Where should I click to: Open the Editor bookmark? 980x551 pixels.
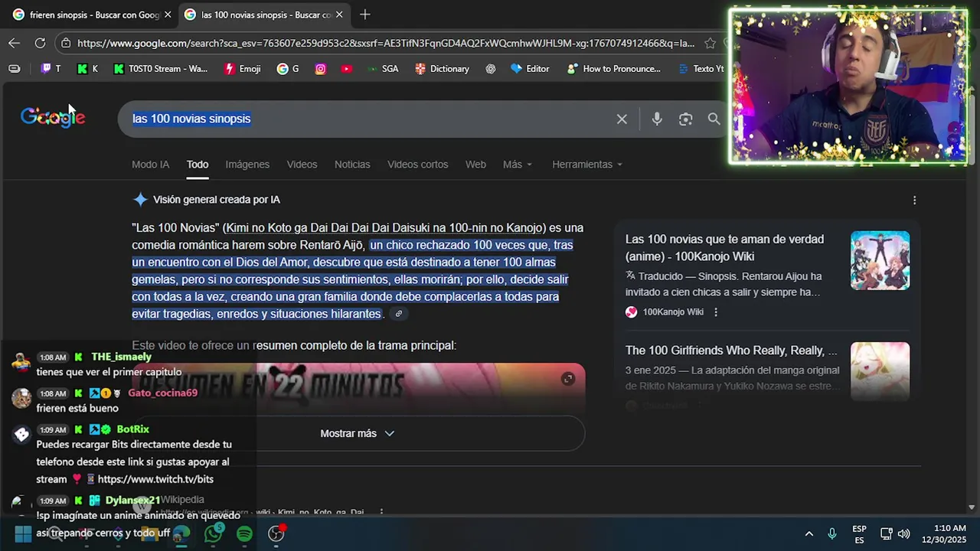[530, 69]
